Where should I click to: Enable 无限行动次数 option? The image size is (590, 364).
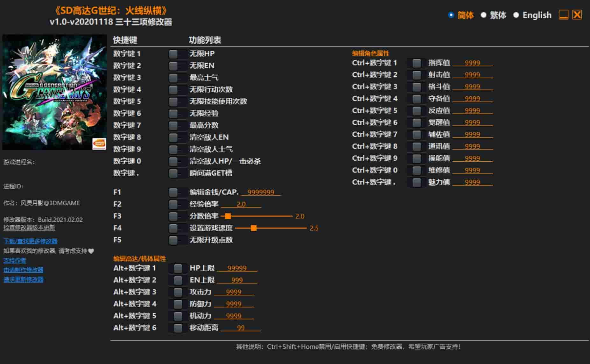click(x=174, y=89)
